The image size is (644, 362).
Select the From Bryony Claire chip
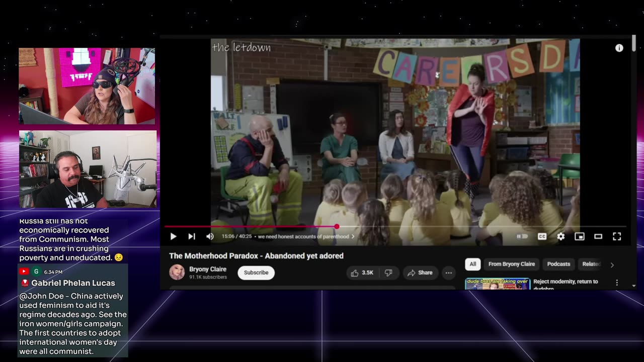(511, 264)
